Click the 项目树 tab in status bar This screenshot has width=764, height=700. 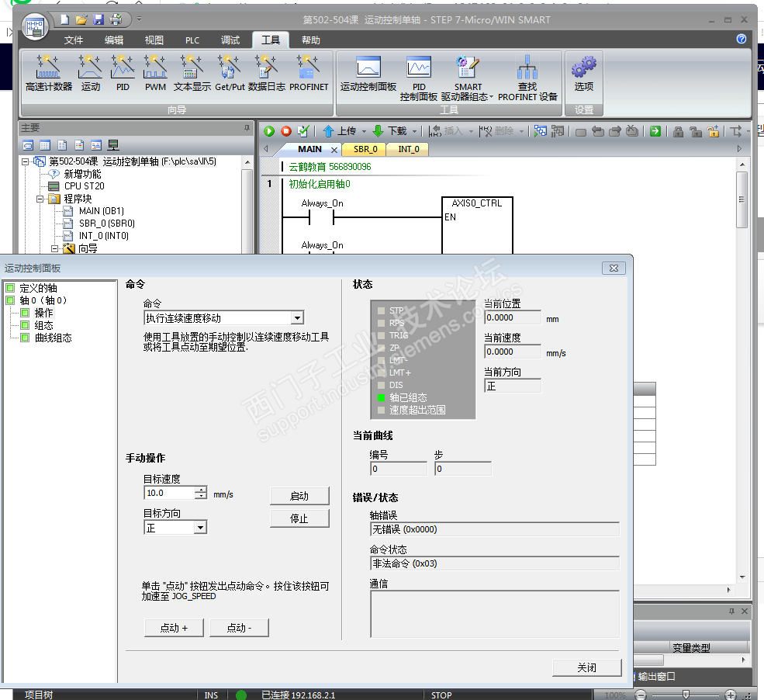[39, 695]
